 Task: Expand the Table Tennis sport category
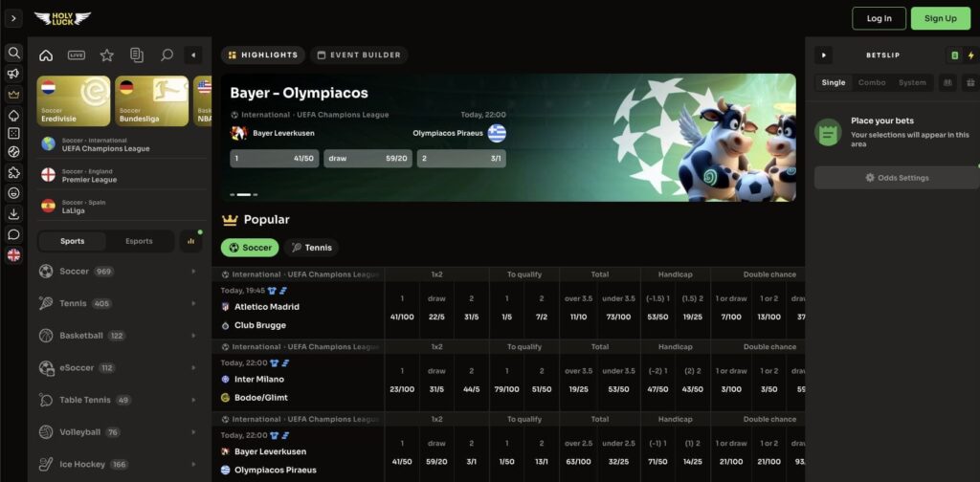coord(119,400)
